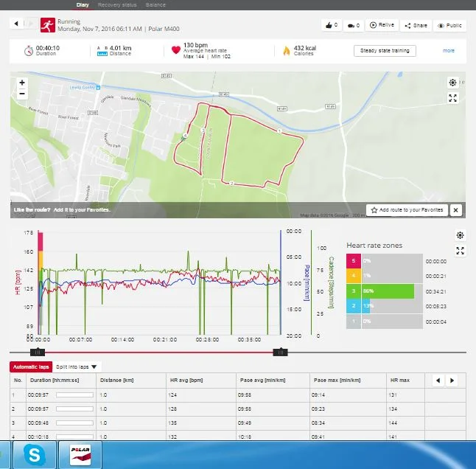The image size is (476, 469).
Task: Add route to your Favorites
Action: pyautogui.click(x=407, y=210)
